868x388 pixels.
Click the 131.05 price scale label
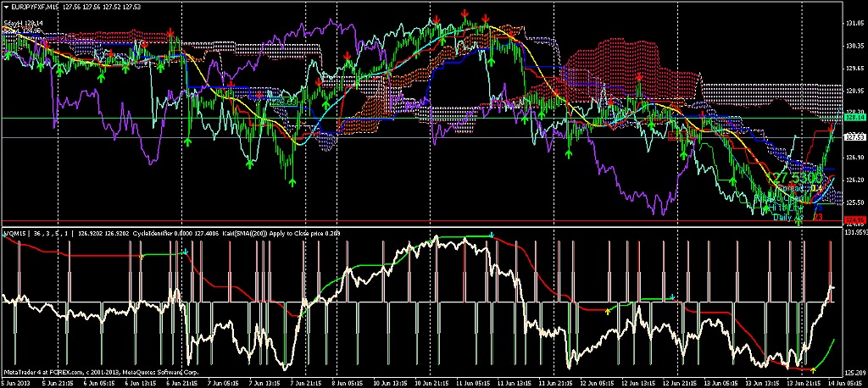854,24
